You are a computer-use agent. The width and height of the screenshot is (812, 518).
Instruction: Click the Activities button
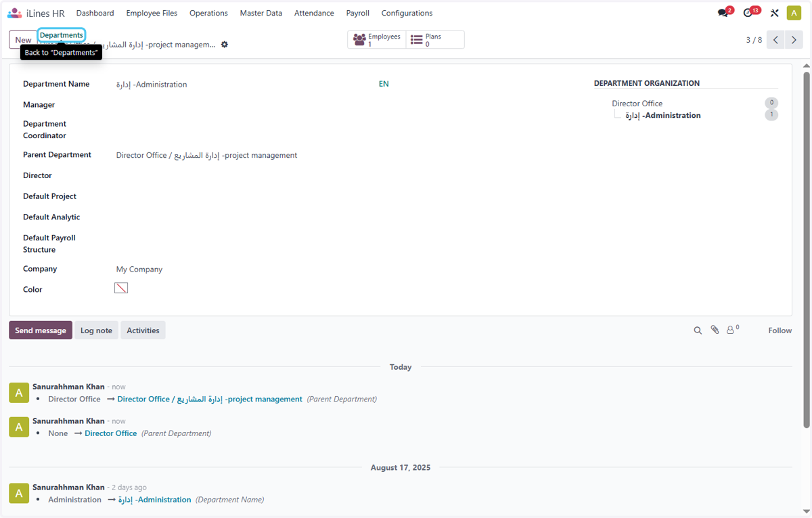143,330
